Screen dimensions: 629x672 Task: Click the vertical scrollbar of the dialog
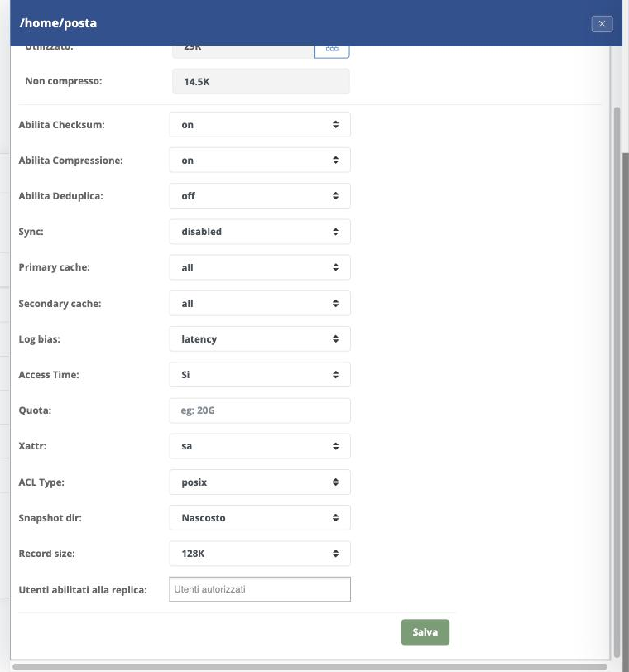point(617,382)
